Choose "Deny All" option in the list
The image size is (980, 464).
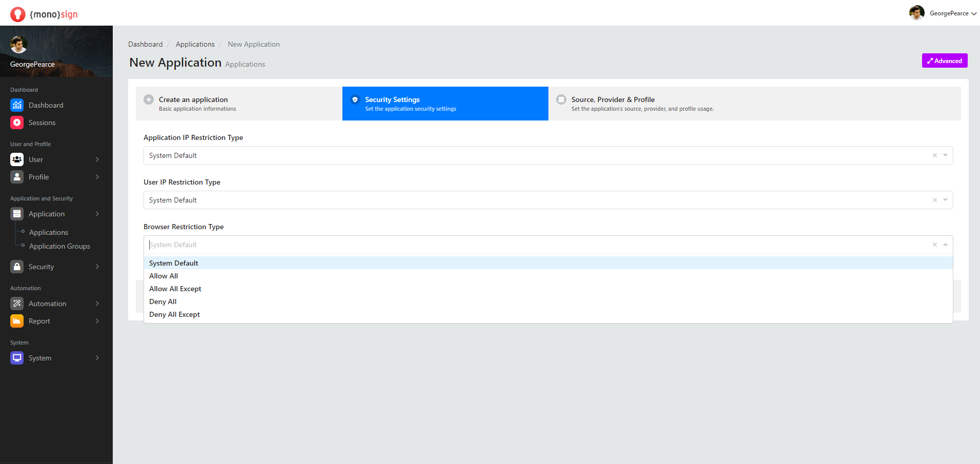163,301
